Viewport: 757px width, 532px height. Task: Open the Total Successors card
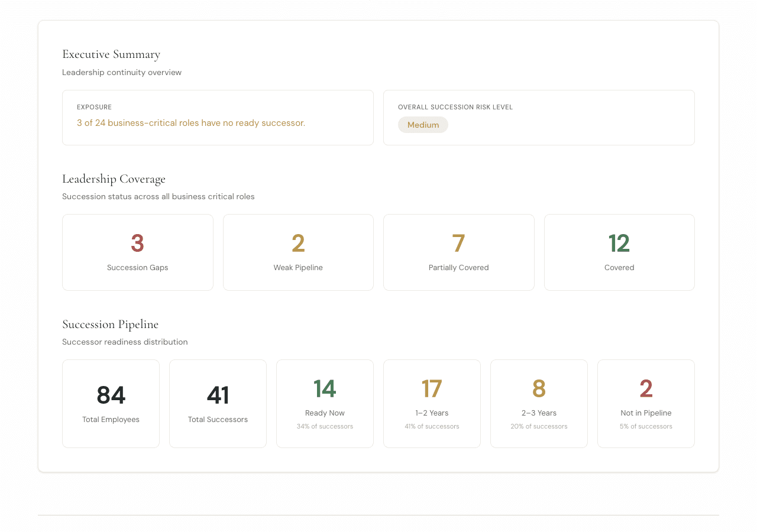coord(218,404)
